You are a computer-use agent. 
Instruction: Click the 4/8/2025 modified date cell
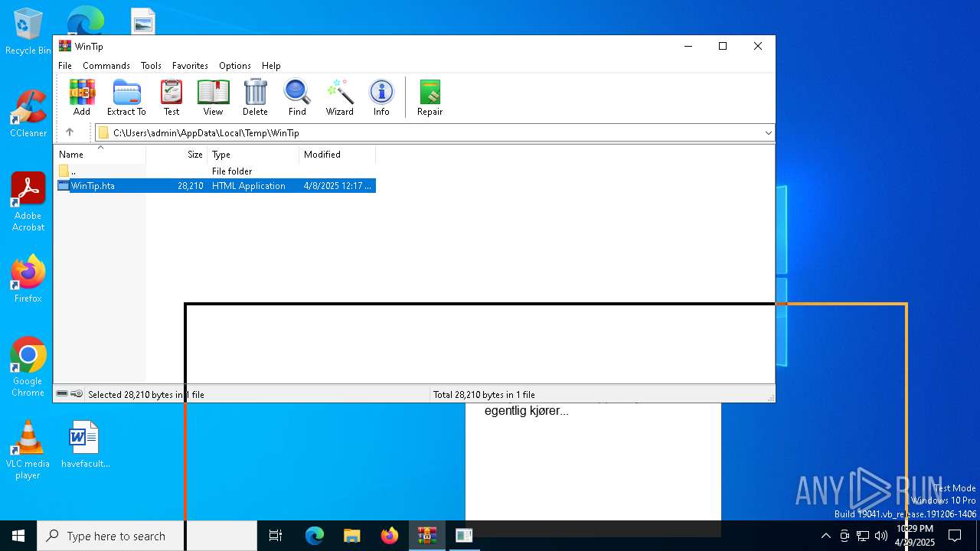coord(337,186)
